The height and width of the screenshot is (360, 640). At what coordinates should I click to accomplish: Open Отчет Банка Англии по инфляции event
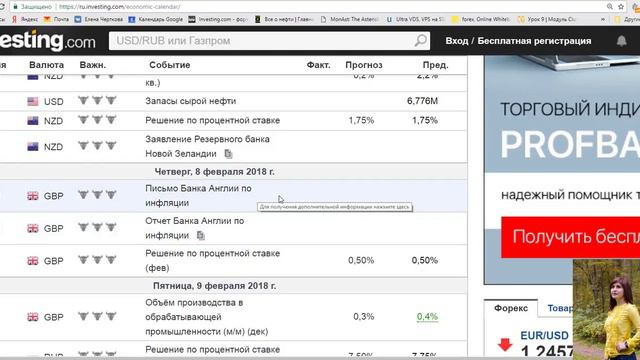(195, 228)
